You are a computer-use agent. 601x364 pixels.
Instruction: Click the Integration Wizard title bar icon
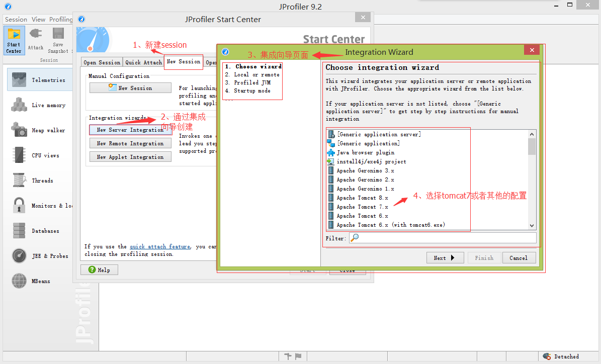coord(225,52)
